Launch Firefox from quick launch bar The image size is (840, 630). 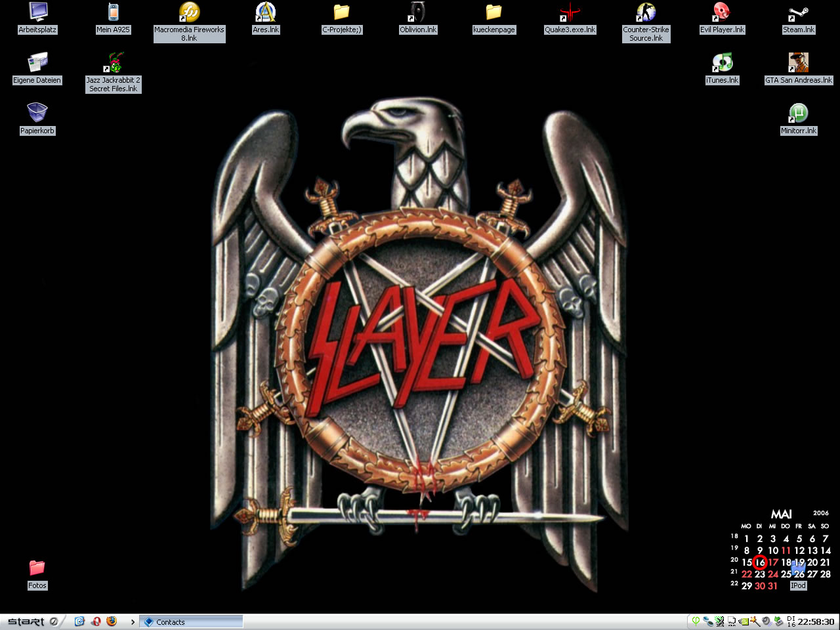click(112, 621)
